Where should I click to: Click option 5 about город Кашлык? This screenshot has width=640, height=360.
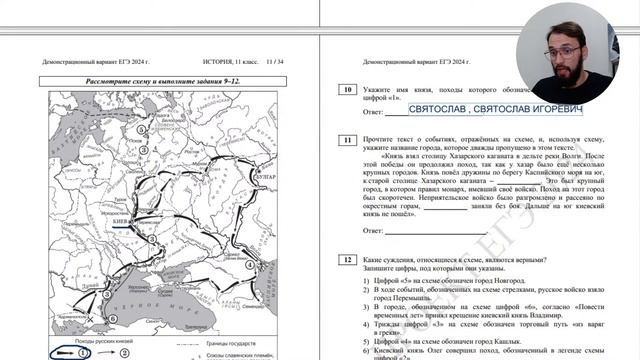coord(442,342)
